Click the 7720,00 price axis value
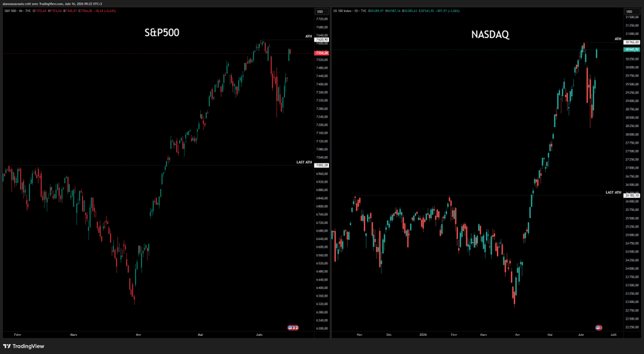 point(322,19)
